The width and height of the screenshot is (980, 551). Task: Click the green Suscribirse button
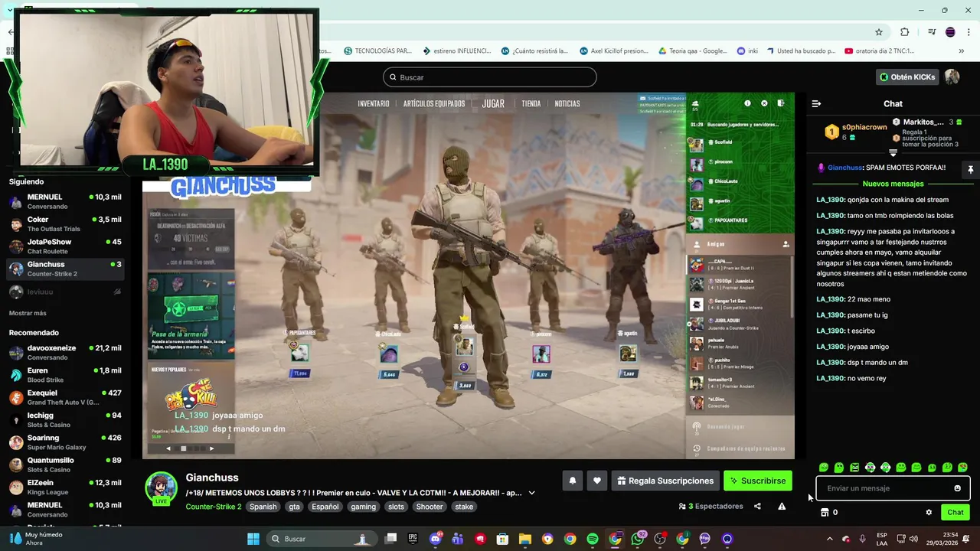pos(758,481)
